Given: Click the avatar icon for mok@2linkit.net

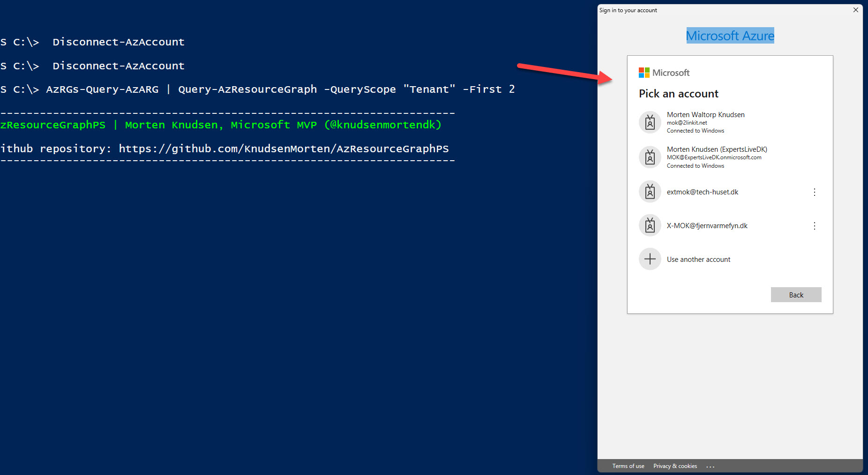Looking at the screenshot, I should pyautogui.click(x=650, y=122).
